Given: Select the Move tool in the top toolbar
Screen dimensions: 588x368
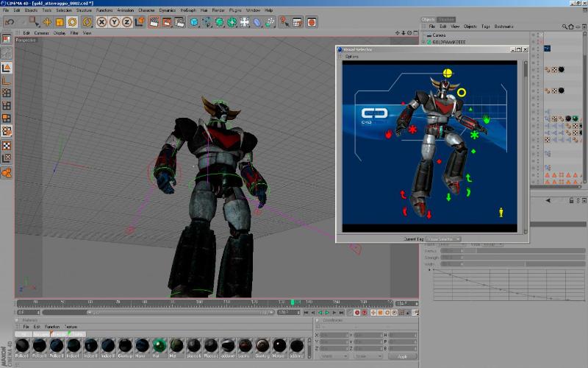Looking at the screenshot, I should coord(47,23).
